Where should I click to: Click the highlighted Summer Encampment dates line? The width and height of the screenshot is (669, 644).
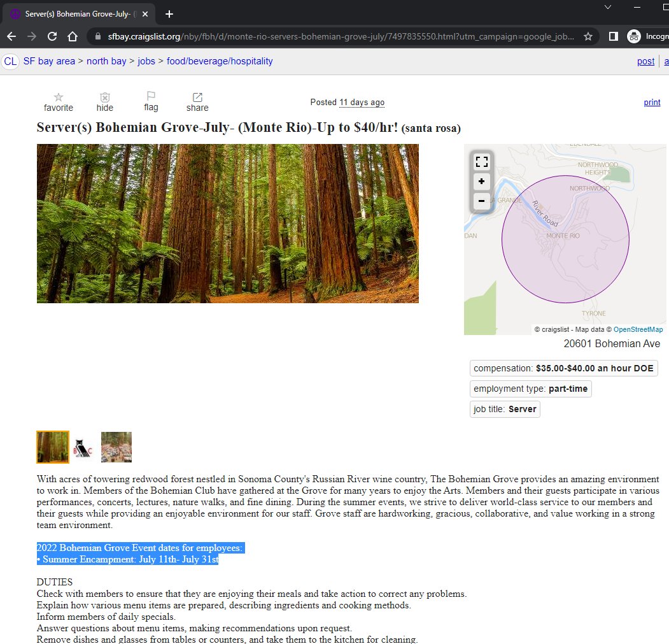[127, 559]
